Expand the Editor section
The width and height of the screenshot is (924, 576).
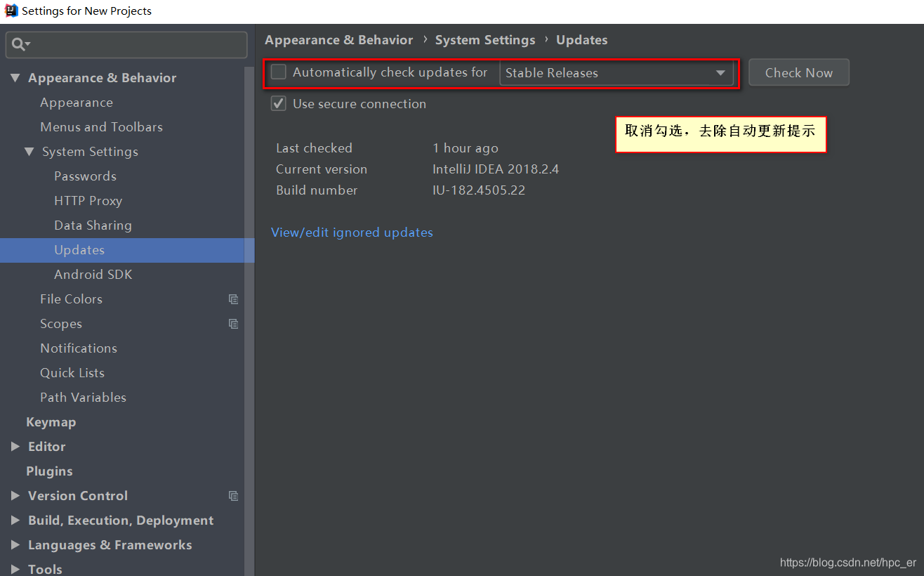coord(15,447)
